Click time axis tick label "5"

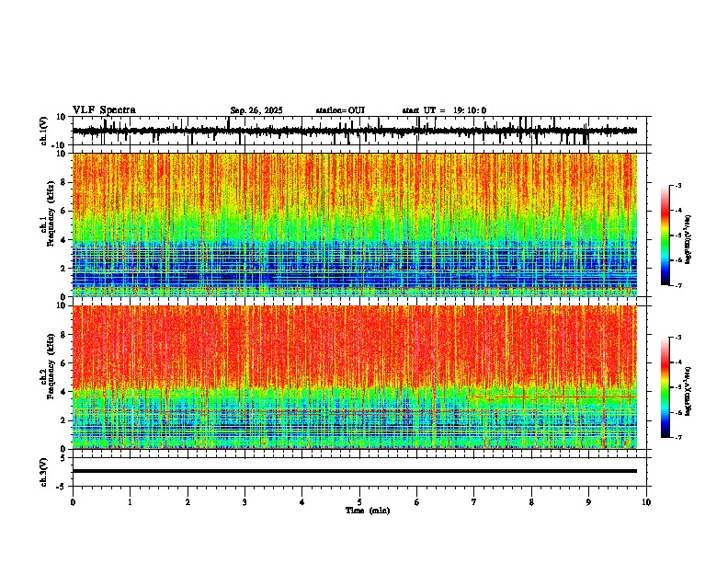(x=359, y=502)
